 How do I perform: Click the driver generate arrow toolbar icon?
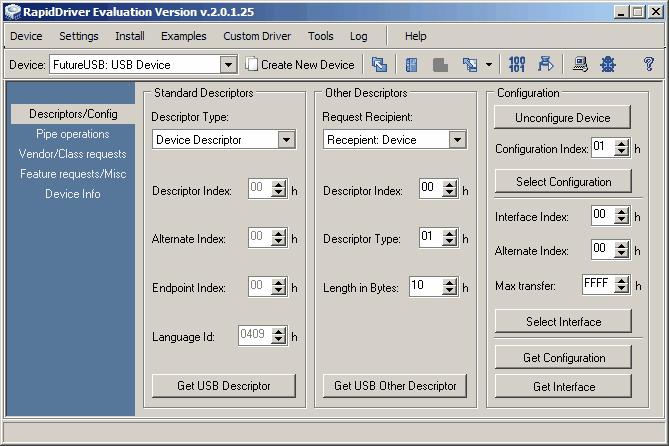pyautogui.click(x=545, y=64)
